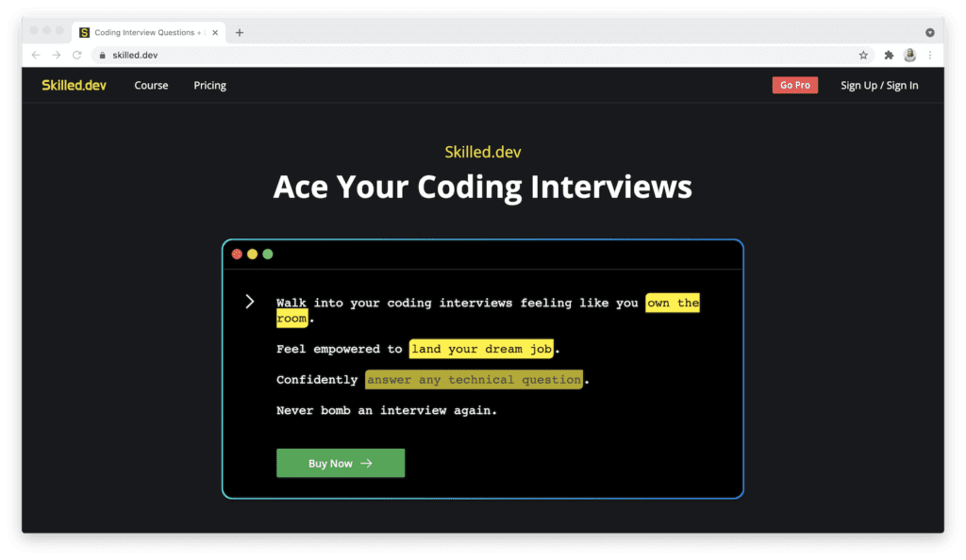Click highlighted 'answer any technical question'

tap(474, 380)
